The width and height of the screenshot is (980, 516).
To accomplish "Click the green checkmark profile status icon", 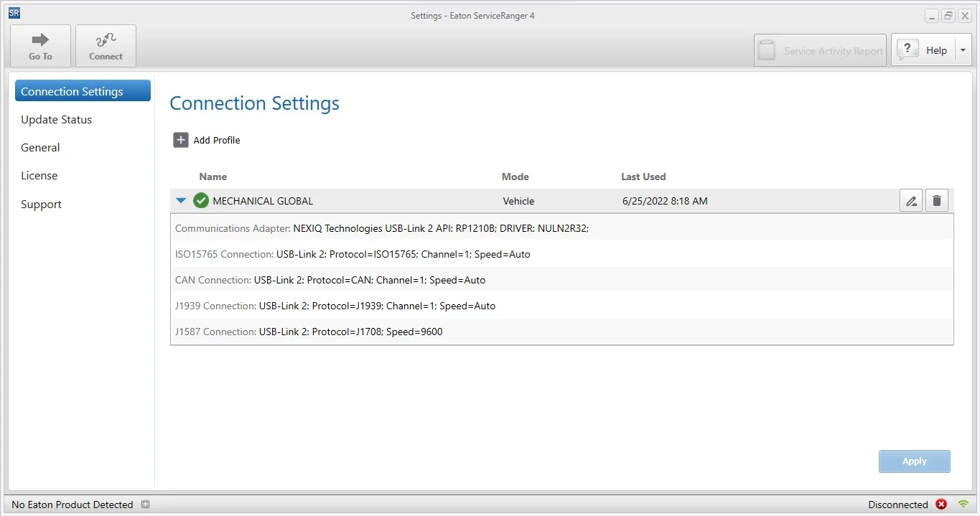I will (x=201, y=201).
